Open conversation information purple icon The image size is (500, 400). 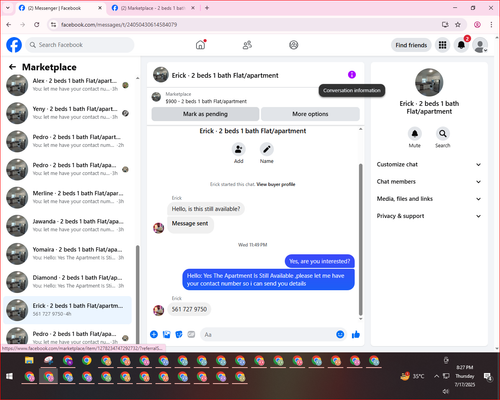[352, 75]
